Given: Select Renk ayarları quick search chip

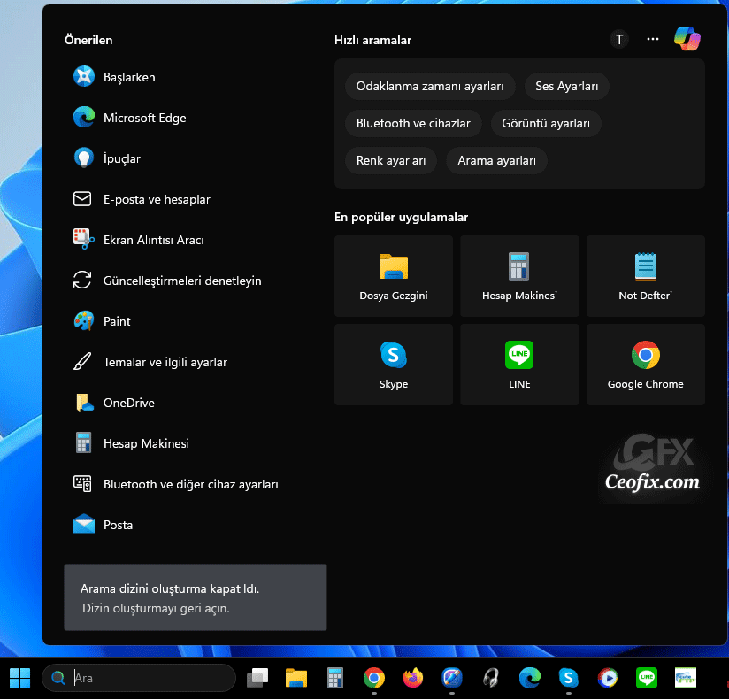Looking at the screenshot, I should point(390,160).
